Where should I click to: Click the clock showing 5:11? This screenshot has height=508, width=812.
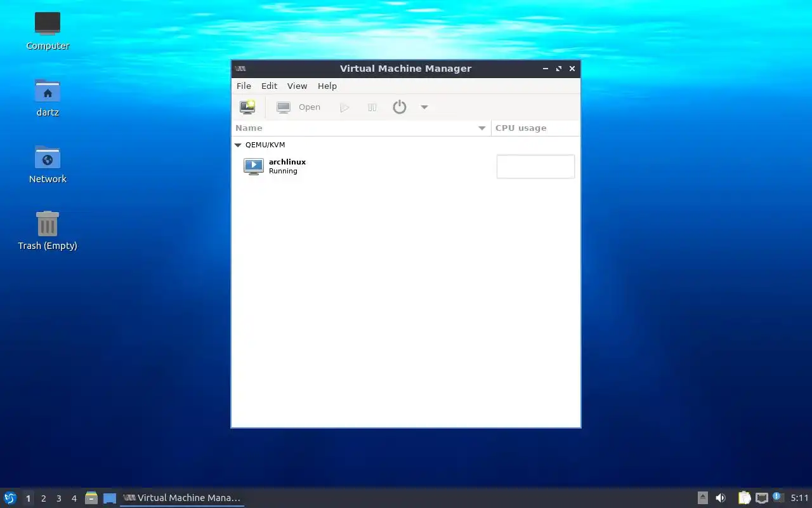(x=799, y=498)
